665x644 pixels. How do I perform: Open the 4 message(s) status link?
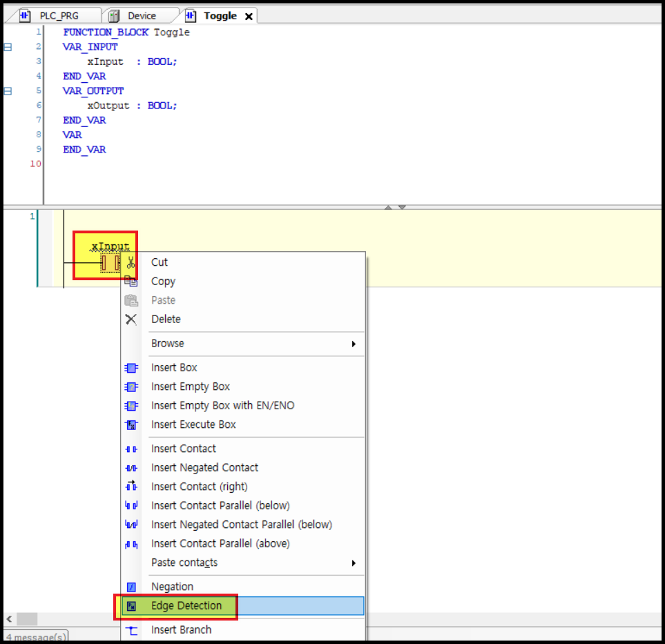tap(36, 637)
